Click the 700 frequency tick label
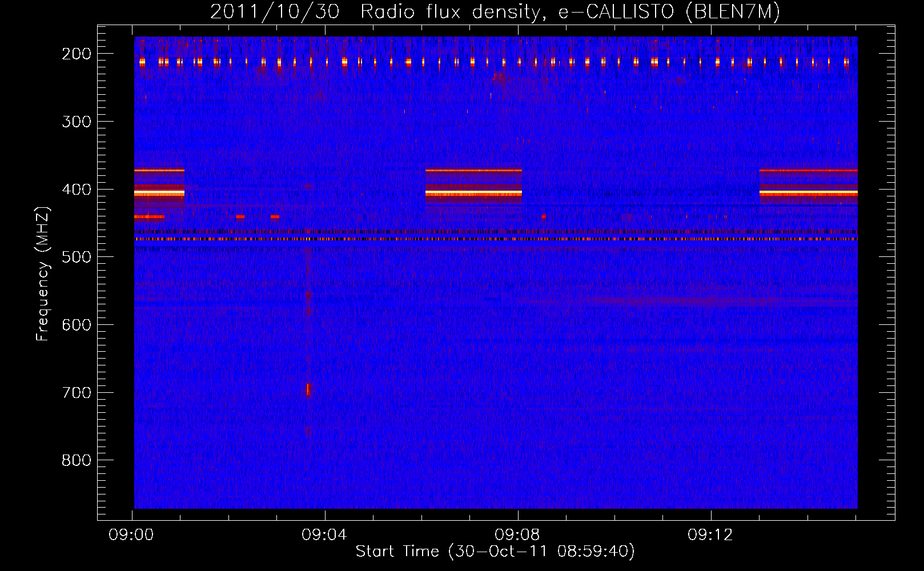 click(77, 393)
